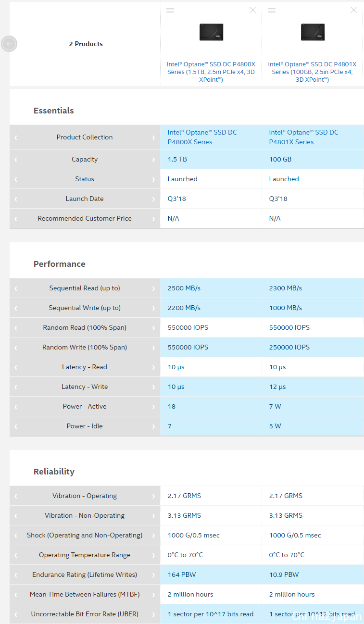Viewport: 364px width, 624px height.
Task: Open the P4800X column drag handle menu
Action: [x=170, y=10]
